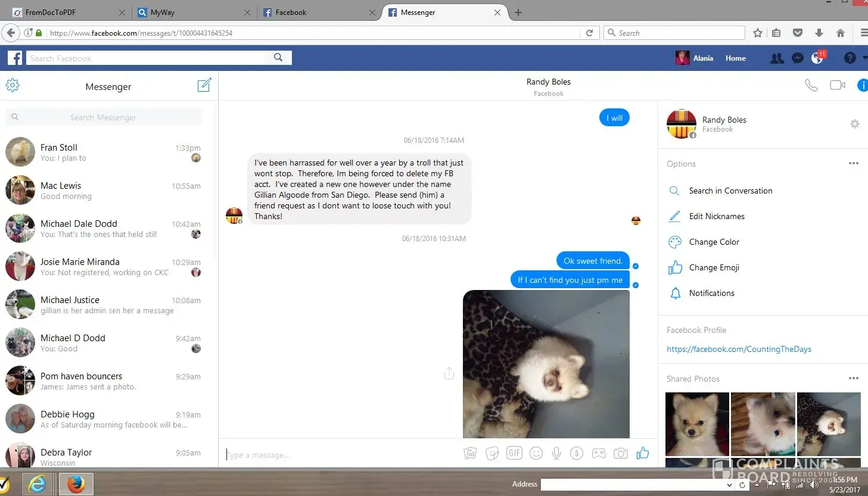Viewport: 868px width, 496px height.
Task: Open first shared photo of the pomeranian puppy
Action: (x=697, y=424)
